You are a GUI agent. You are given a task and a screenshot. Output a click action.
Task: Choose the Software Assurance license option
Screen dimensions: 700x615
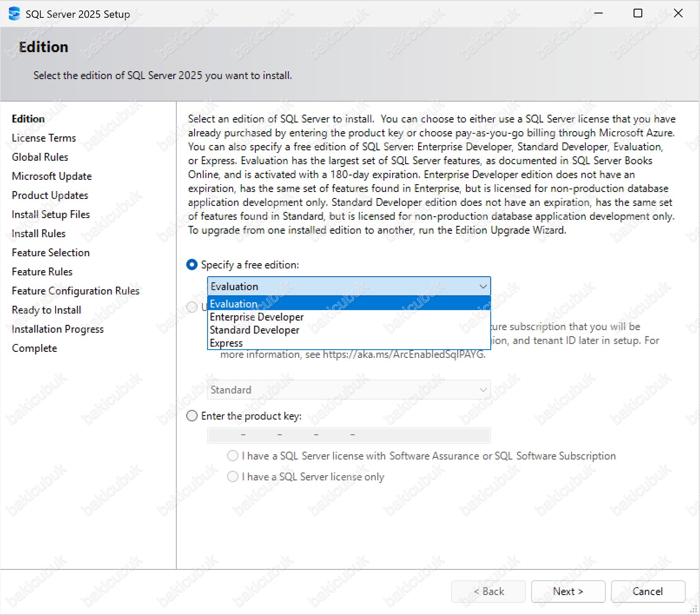[x=233, y=456]
